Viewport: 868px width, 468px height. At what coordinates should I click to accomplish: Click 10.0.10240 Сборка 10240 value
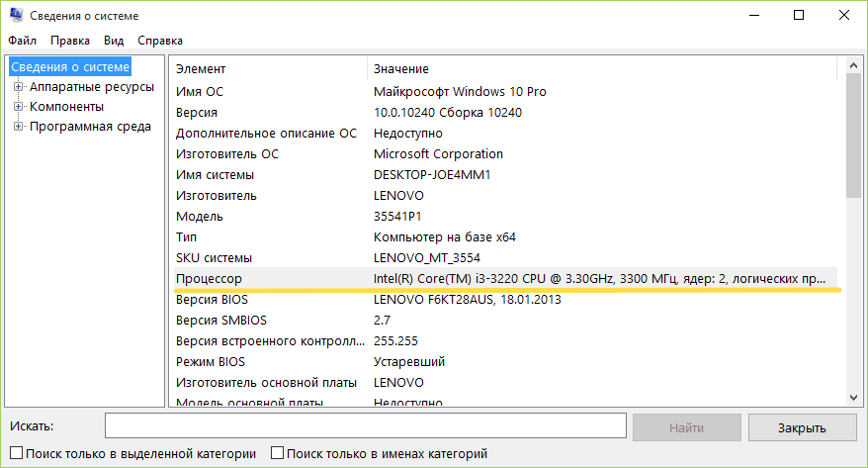tap(447, 113)
